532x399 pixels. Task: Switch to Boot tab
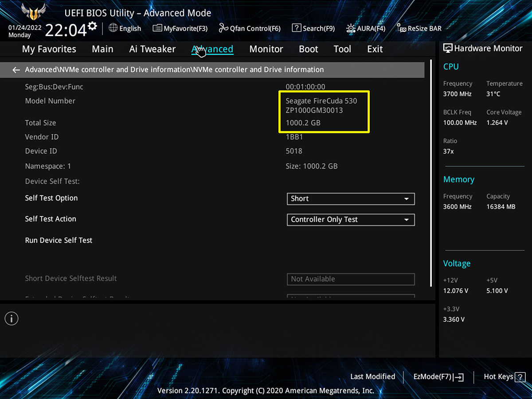[x=309, y=49]
